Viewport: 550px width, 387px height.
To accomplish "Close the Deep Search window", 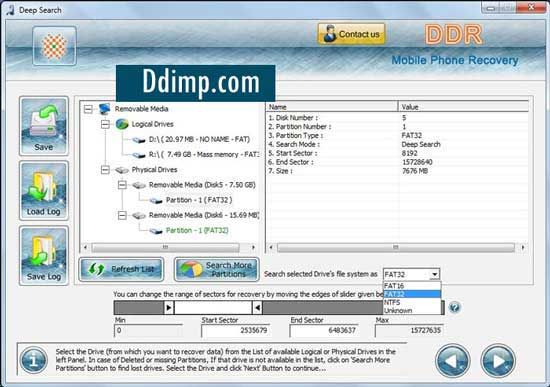I will 531,7.
